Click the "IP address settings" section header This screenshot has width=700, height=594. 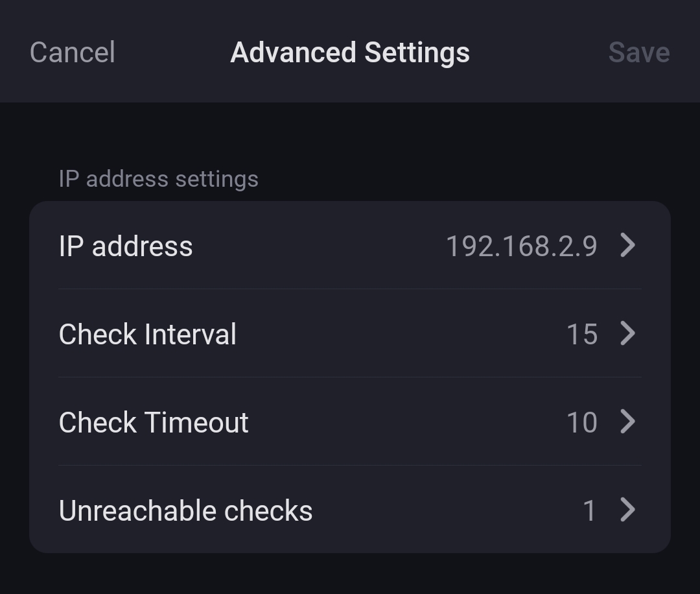coord(158,179)
